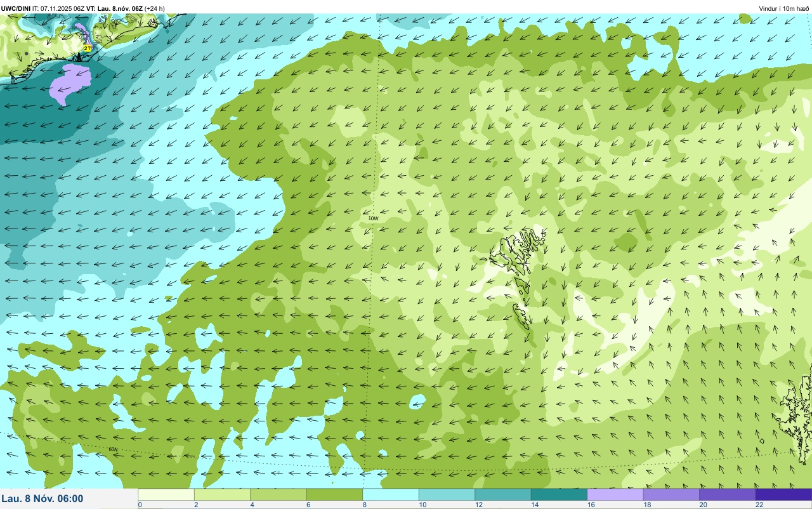
Task: Click the legend scale number '16'
Action: click(591, 505)
